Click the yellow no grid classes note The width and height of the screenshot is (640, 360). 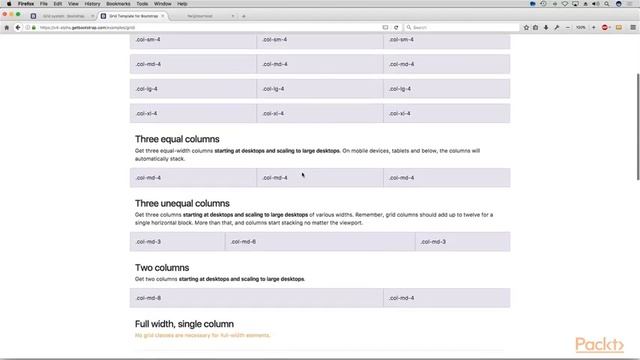coord(202,335)
